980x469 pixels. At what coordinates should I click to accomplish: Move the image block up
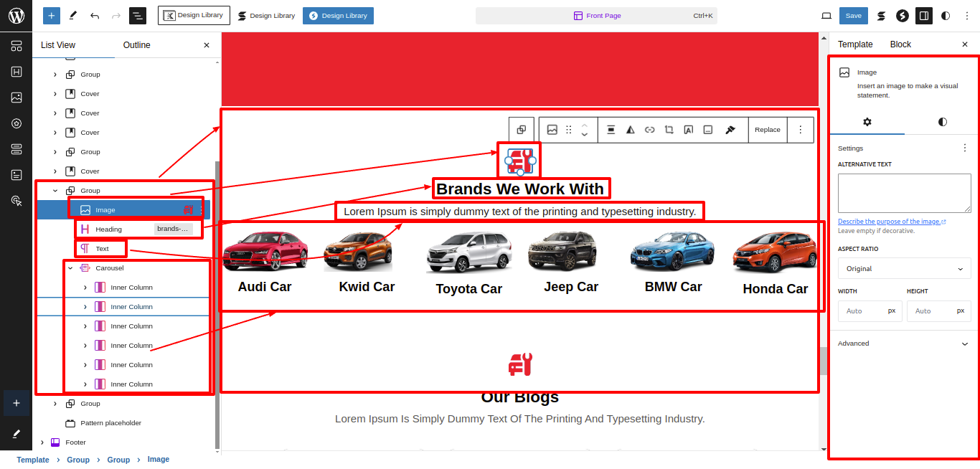585,125
